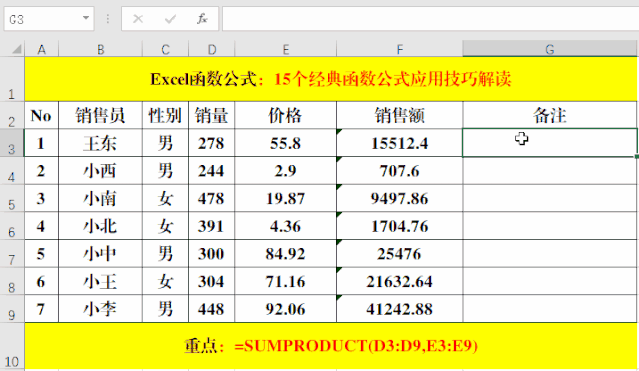Select row 5 header
This screenshot has width=639, height=371.
tap(12, 199)
